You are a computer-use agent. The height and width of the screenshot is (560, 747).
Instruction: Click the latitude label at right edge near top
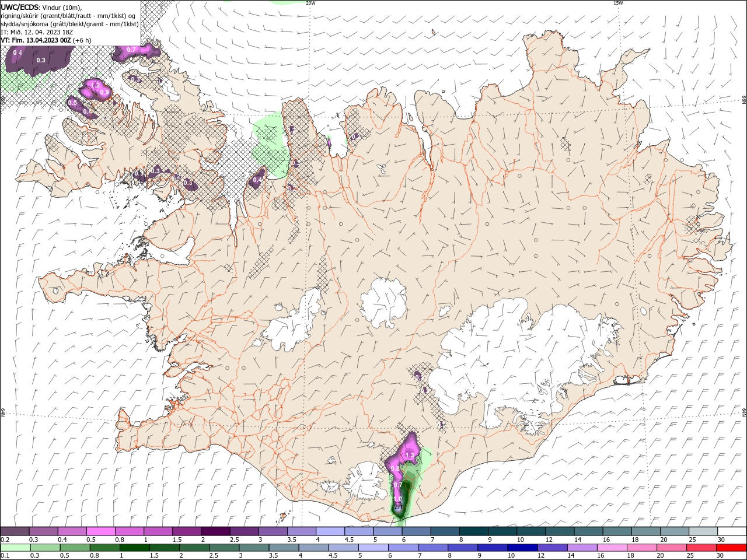tap(744, 101)
